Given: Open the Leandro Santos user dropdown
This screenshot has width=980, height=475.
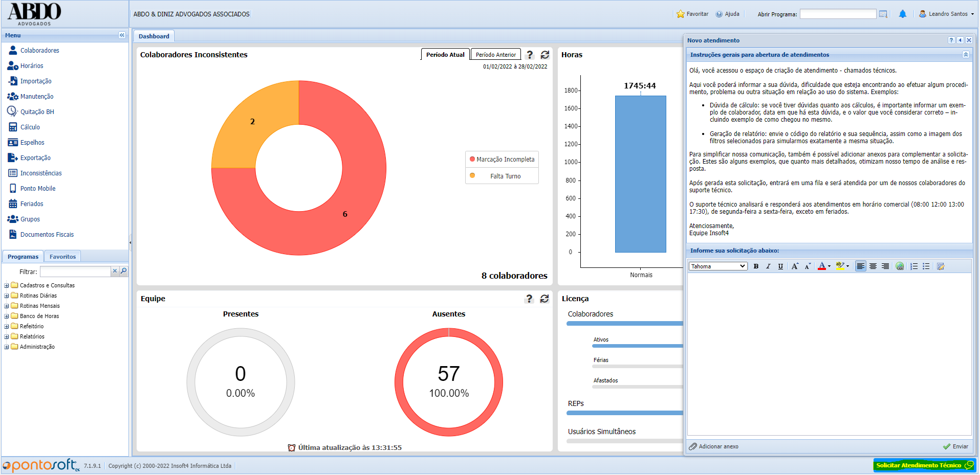Looking at the screenshot, I should pyautogui.click(x=947, y=14).
